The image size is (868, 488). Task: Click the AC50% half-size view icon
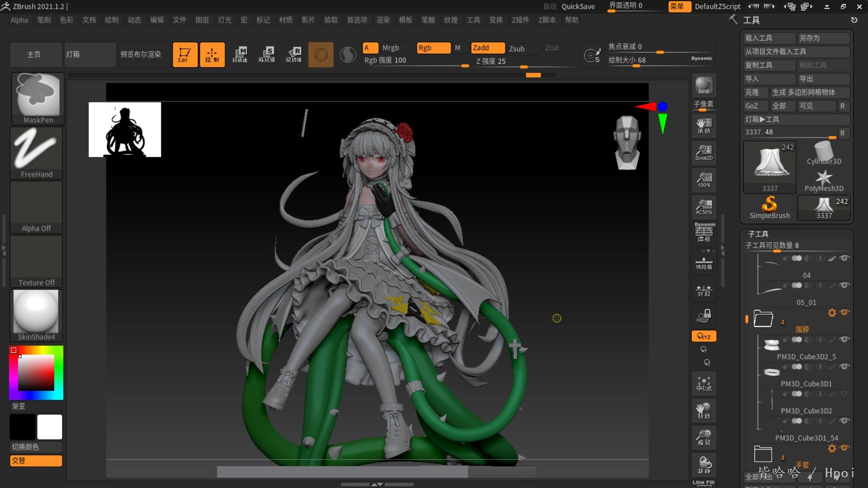(703, 206)
